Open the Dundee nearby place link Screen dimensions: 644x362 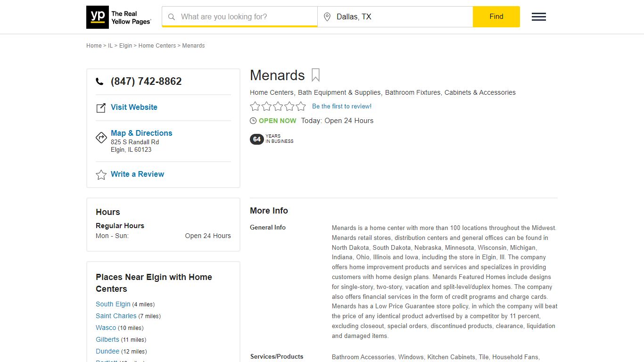click(107, 351)
